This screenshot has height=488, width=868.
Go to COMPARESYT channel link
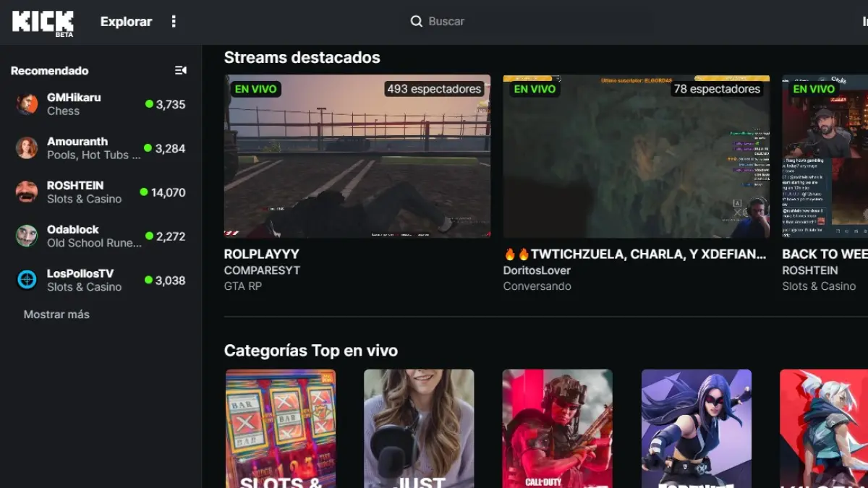(262, 270)
